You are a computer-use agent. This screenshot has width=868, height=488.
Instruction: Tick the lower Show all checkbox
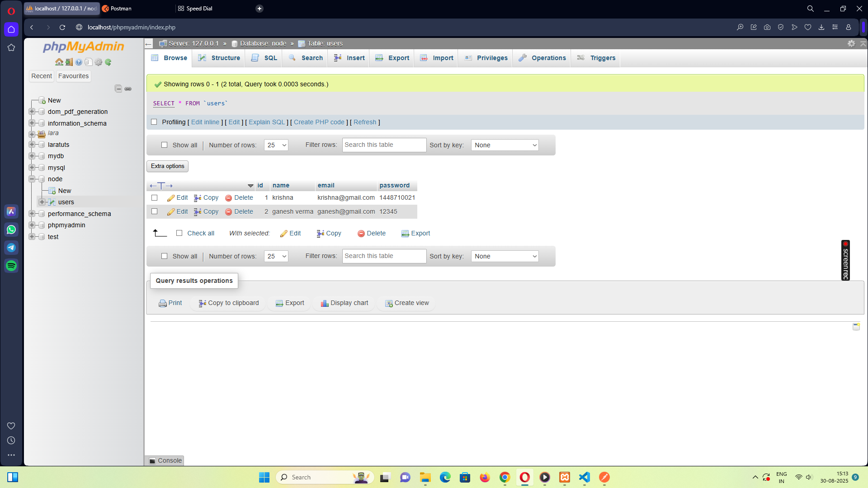click(x=164, y=256)
